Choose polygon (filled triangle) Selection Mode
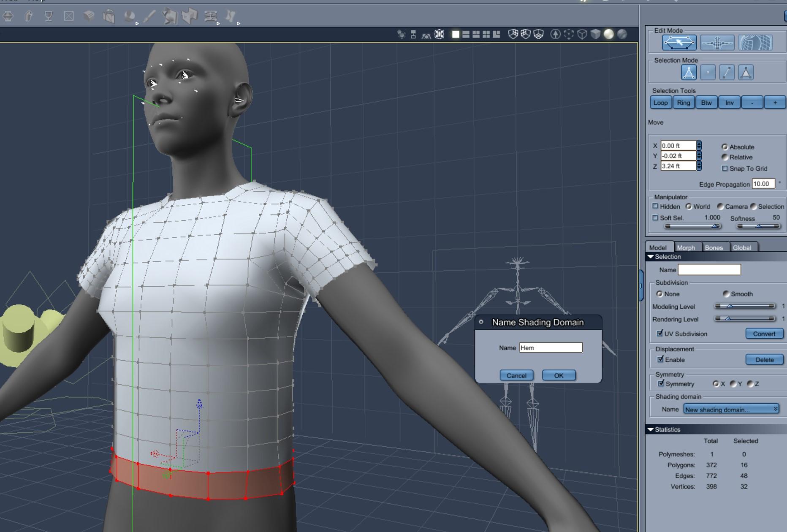Viewport: 787px width, 532px height. [x=746, y=73]
